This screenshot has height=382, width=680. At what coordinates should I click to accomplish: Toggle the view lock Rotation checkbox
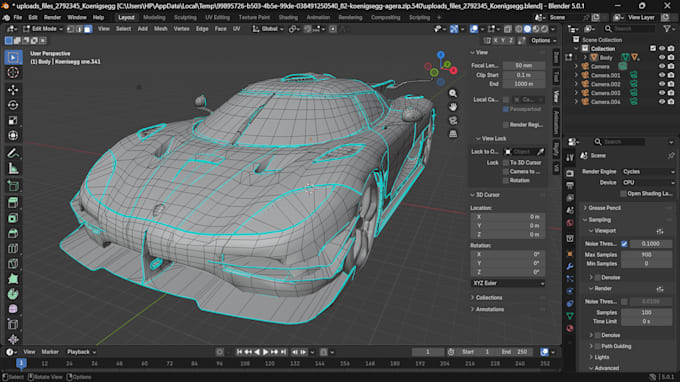pyautogui.click(x=506, y=180)
